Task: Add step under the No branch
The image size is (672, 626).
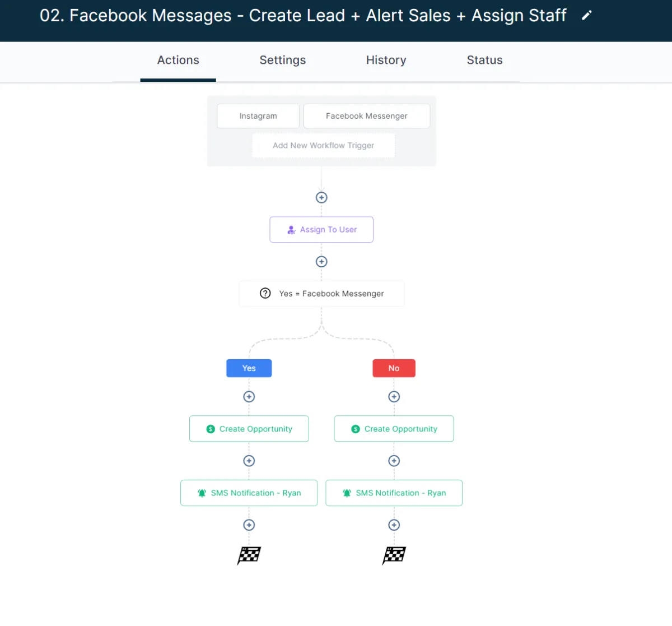Action: (x=394, y=397)
